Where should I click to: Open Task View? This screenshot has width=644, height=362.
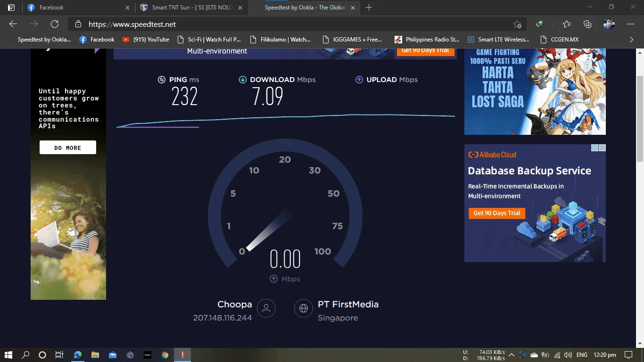pos(59,355)
